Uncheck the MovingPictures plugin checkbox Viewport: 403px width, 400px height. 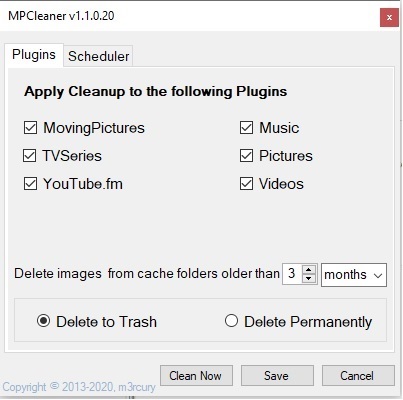[x=30, y=128]
